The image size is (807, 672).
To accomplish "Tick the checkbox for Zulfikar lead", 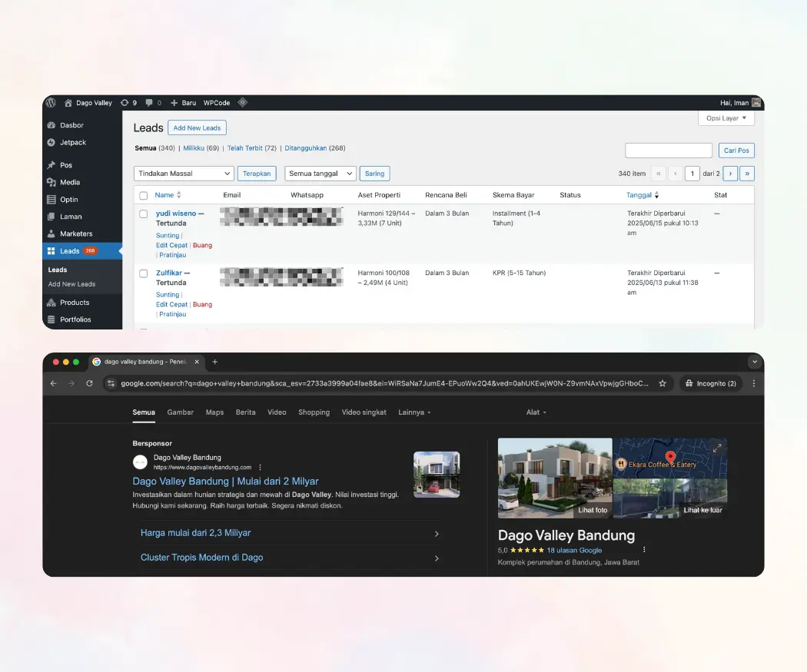I will (x=144, y=273).
